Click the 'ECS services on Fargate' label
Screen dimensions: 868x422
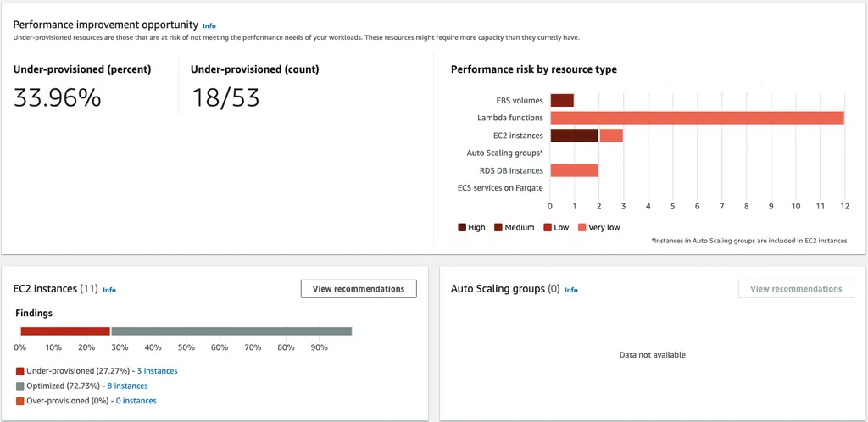click(x=500, y=187)
